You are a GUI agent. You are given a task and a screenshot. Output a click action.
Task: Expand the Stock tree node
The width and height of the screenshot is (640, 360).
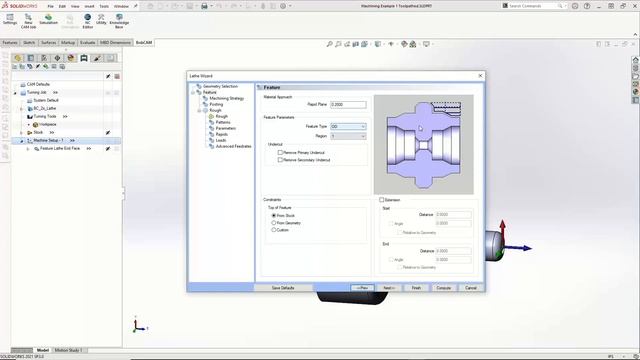click(x=22, y=133)
